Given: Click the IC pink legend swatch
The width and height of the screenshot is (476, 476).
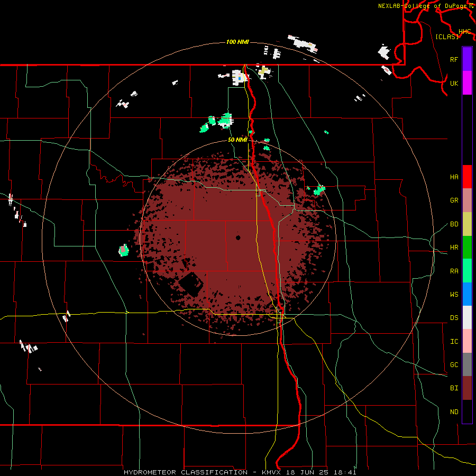Looking at the screenshot, I should click(x=467, y=341).
